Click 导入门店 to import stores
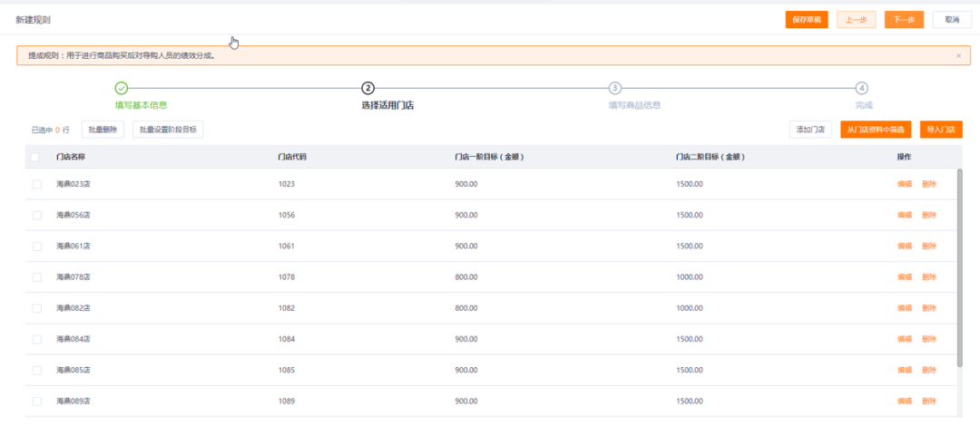 [941, 130]
